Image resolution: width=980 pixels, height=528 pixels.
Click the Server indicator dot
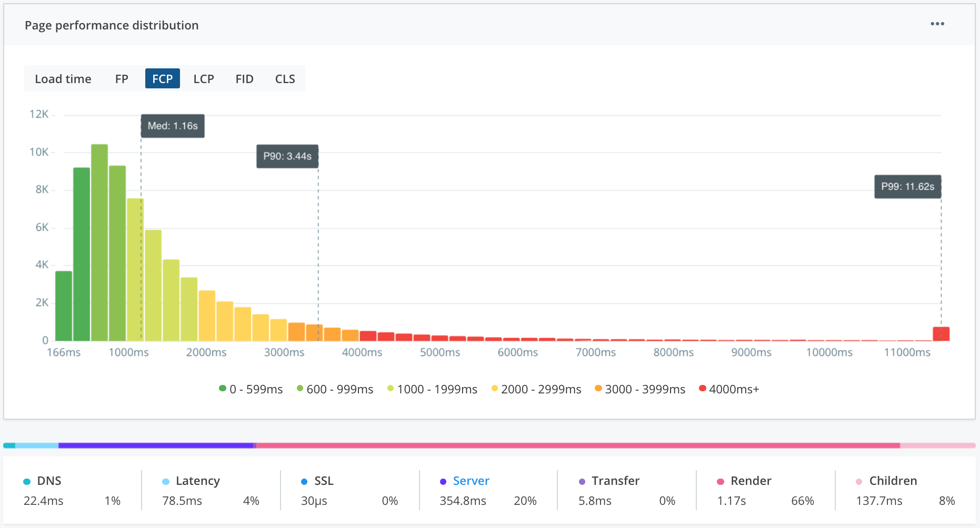pos(442,481)
